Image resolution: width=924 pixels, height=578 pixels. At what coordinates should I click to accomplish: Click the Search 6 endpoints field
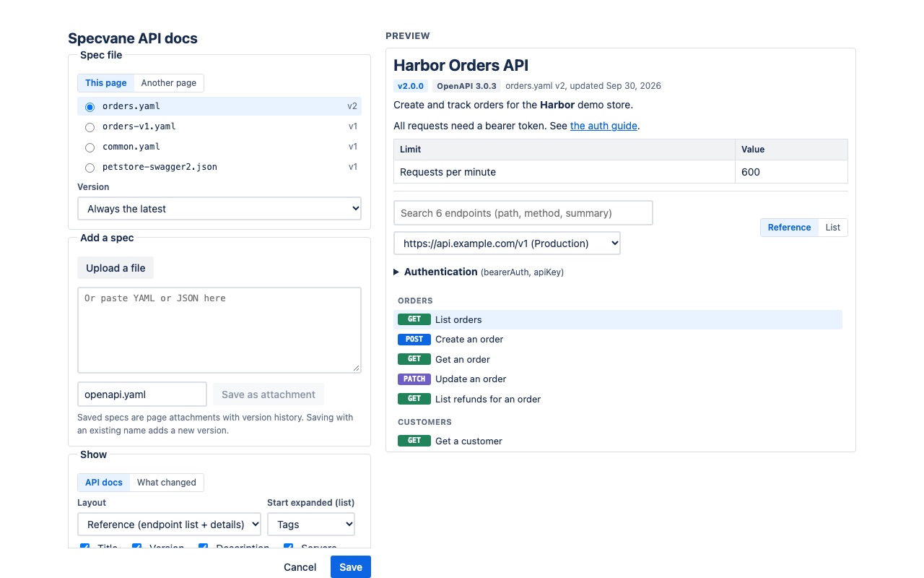[x=523, y=213]
